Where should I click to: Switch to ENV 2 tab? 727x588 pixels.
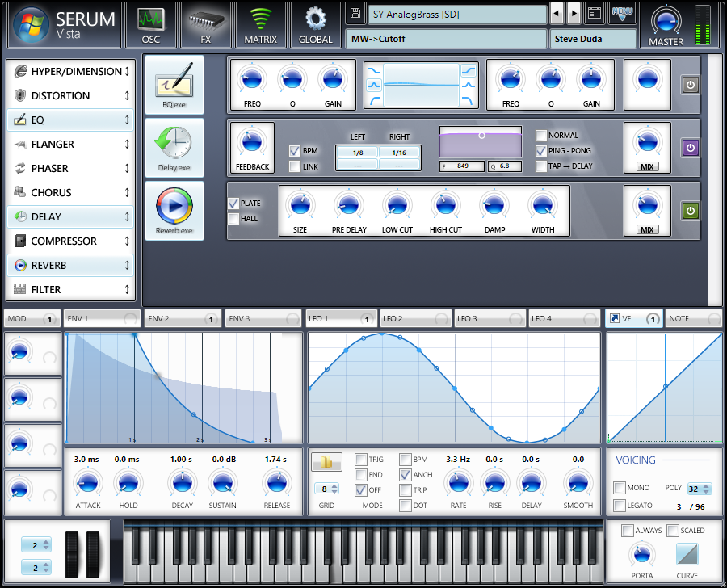pos(182,318)
